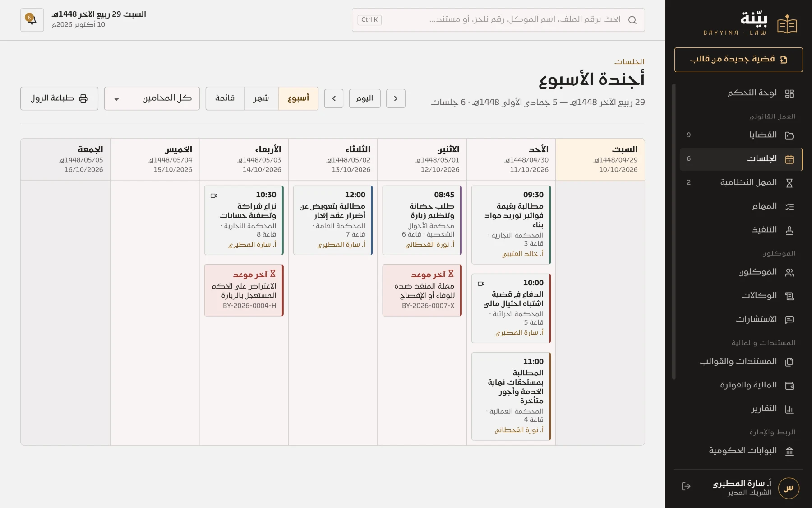Viewport: 812px width, 508px height.
Task: Open the كل المحامين lawyer filter dropdown
Action: click(x=152, y=98)
